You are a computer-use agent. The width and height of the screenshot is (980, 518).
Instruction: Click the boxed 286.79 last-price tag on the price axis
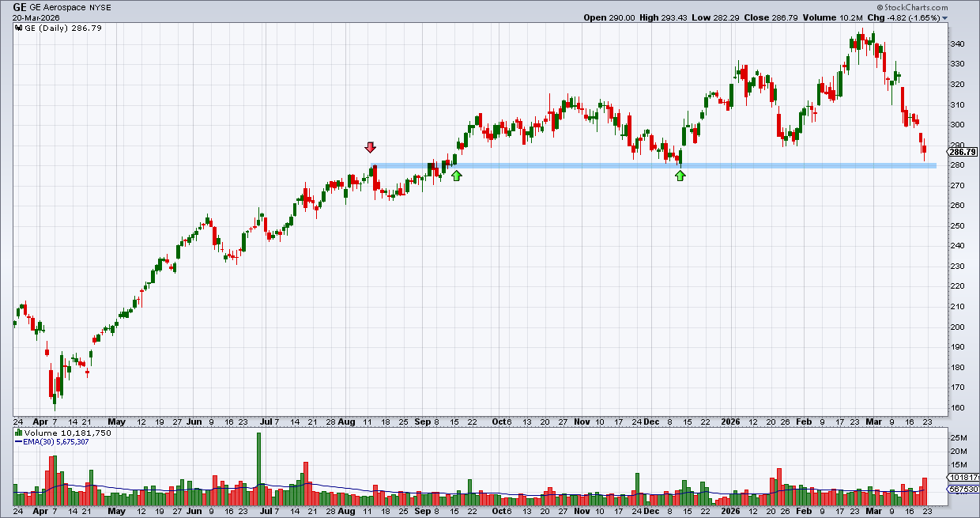click(963, 152)
